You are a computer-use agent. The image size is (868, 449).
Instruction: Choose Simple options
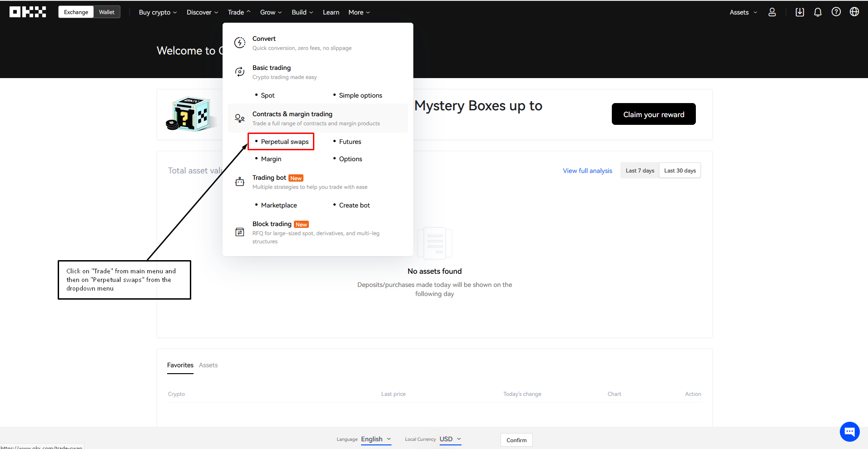click(x=360, y=95)
